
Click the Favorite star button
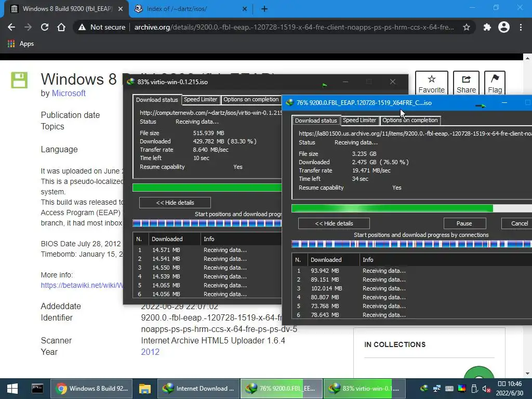point(432,83)
